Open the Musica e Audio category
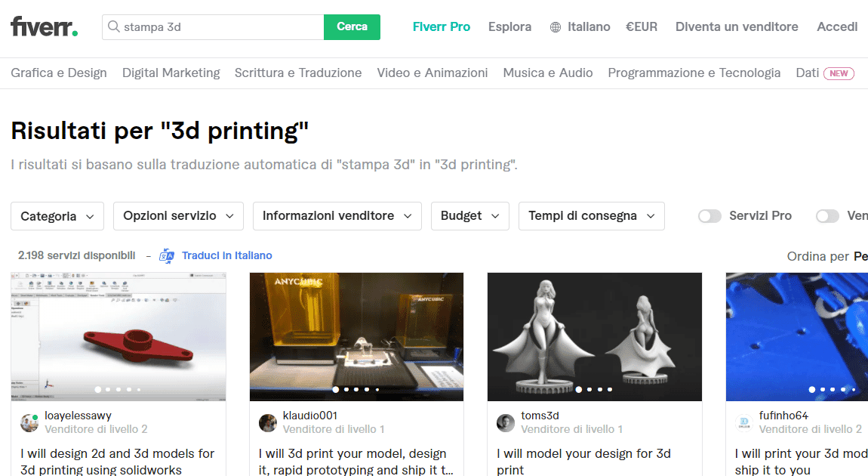Image resolution: width=868 pixels, height=476 pixels. pyautogui.click(x=547, y=73)
